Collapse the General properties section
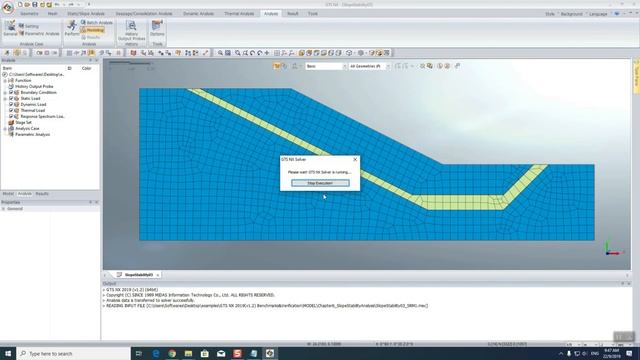Screen dimensions: 640x360 tap(4, 209)
